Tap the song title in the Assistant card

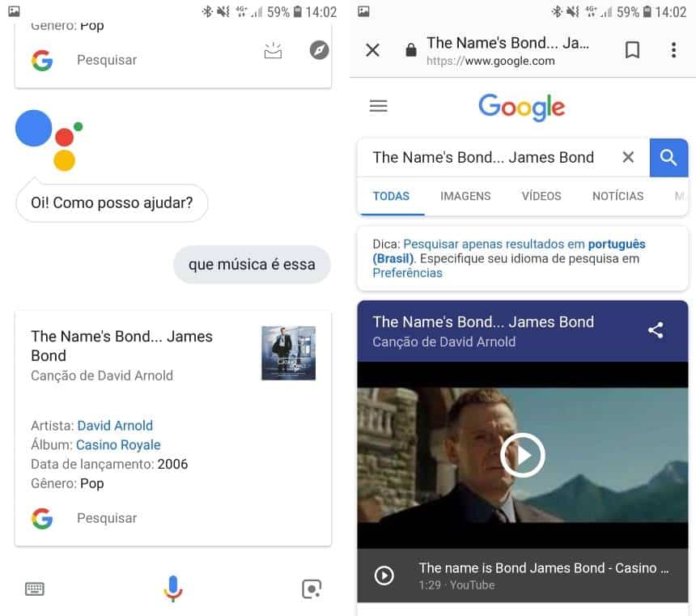click(121, 346)
